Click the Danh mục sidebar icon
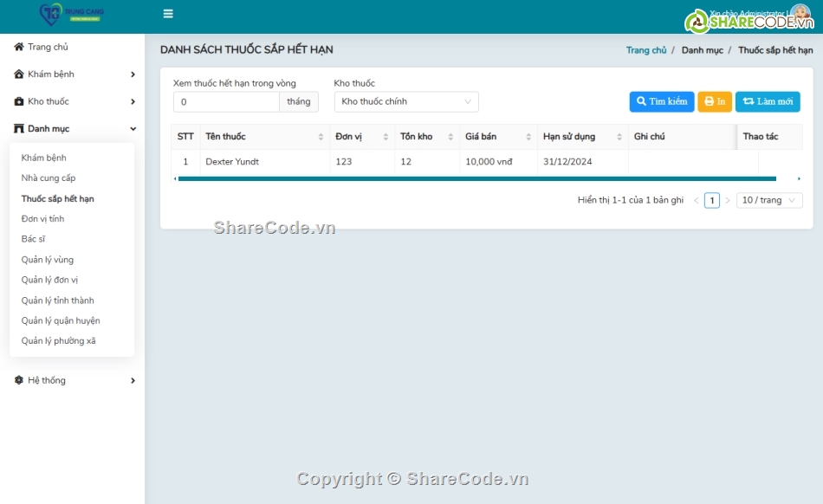 point(19,128)
